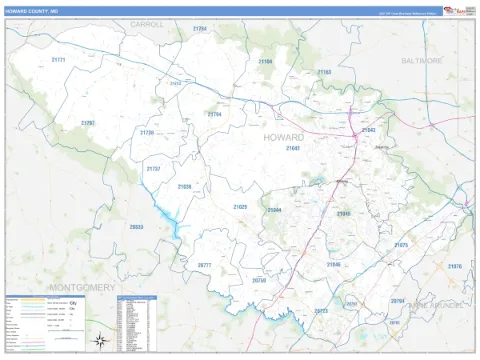Click ZIP code 21737 label

tap(154, 169)
